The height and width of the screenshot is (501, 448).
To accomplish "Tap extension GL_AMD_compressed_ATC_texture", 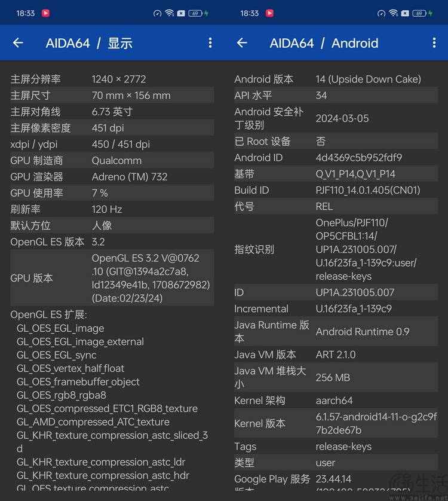I will pyautogui.click(x=93, y=422).
